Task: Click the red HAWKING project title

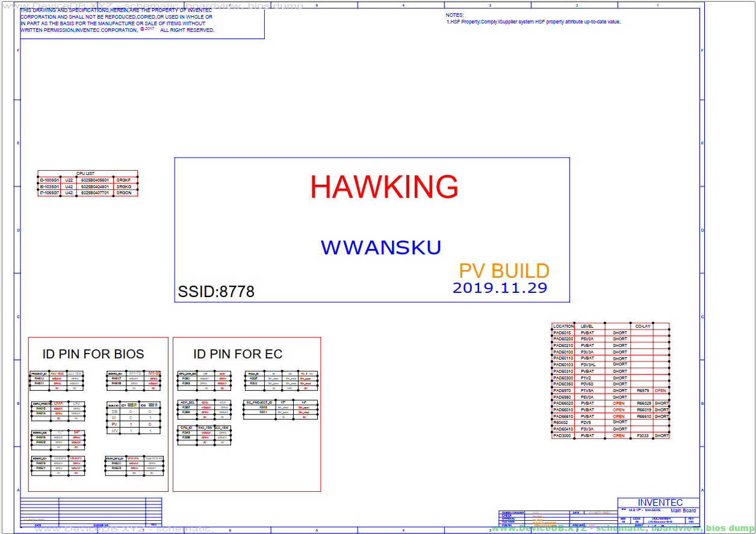Action: (384, 187)
